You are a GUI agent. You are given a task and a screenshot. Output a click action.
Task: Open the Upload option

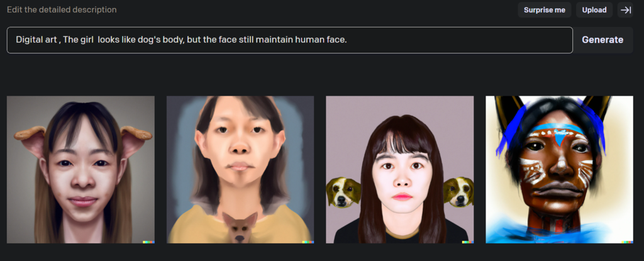[594, 10]
